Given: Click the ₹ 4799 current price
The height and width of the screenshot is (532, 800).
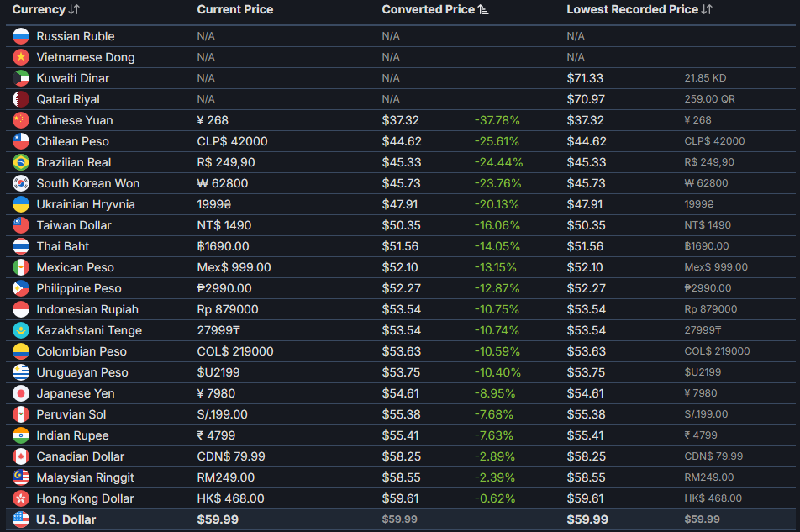Looking at the screenshot, I should click(216, 435).
